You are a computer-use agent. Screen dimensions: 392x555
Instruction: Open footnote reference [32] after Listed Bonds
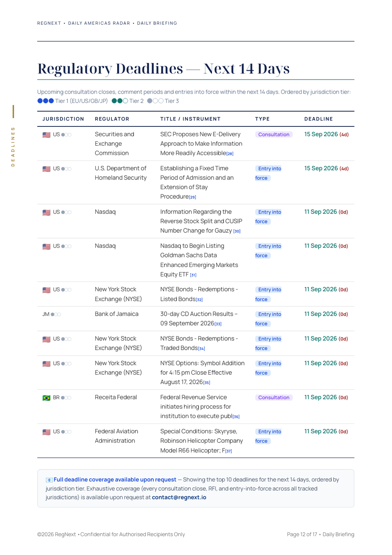tap(199, 300)
